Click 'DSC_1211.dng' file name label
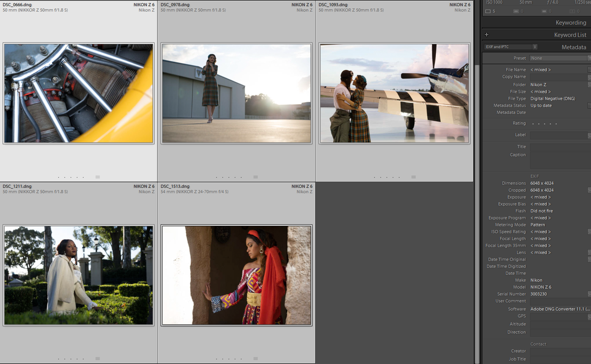 17,186
